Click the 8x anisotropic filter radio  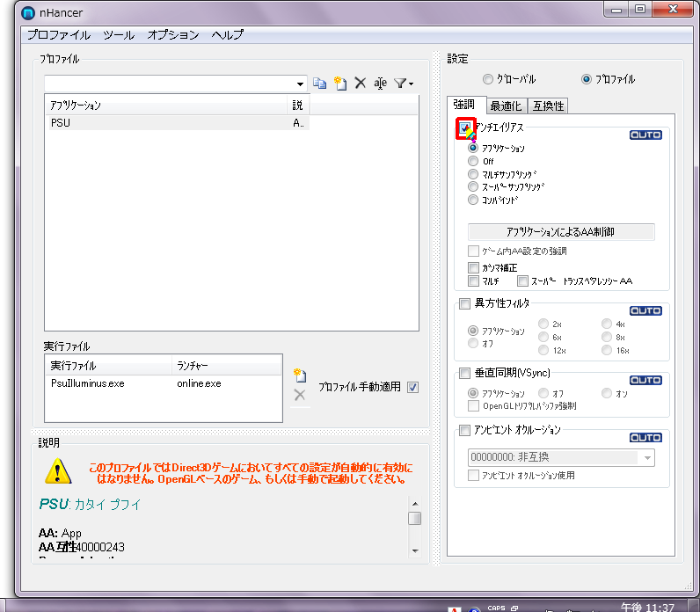(607, 337)
